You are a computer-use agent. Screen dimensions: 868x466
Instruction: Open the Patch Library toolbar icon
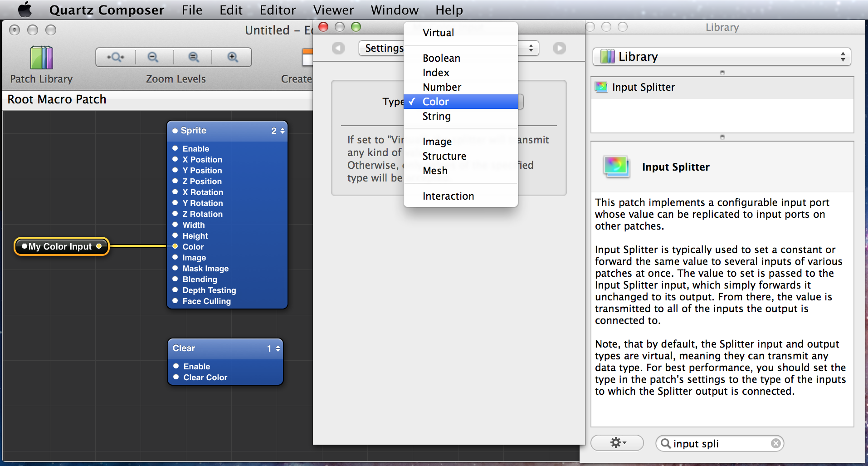pyautogui.click(x=41, y=58)
